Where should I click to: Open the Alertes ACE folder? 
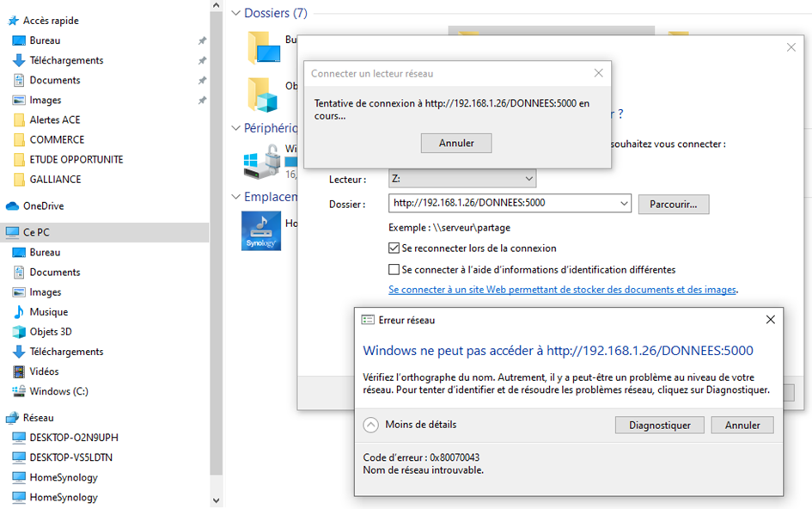coord(54,120)
